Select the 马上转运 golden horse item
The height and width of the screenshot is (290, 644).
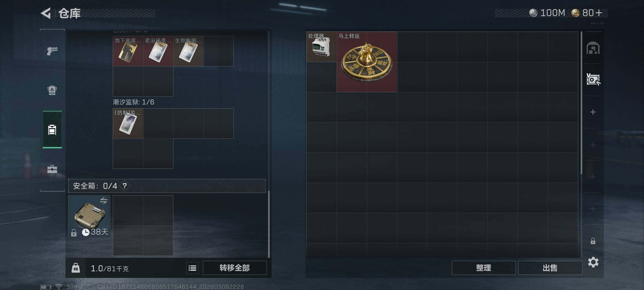click(x=367, y=62)
